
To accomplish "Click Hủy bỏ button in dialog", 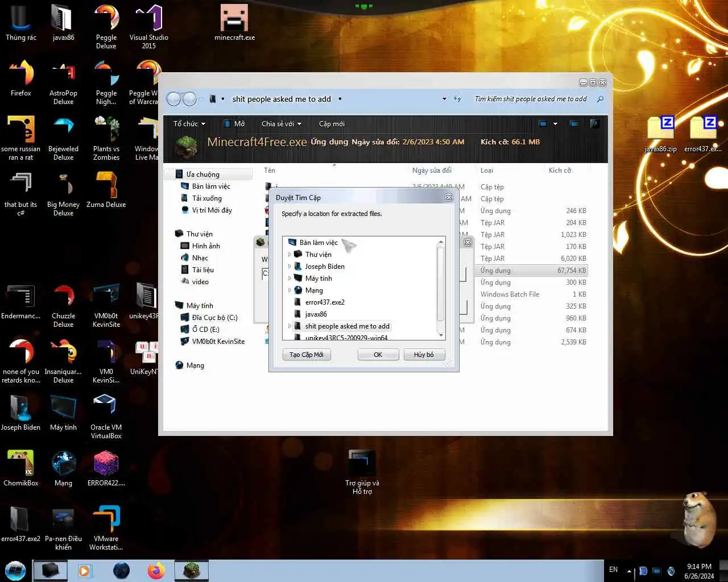I will tap(424, 355).
